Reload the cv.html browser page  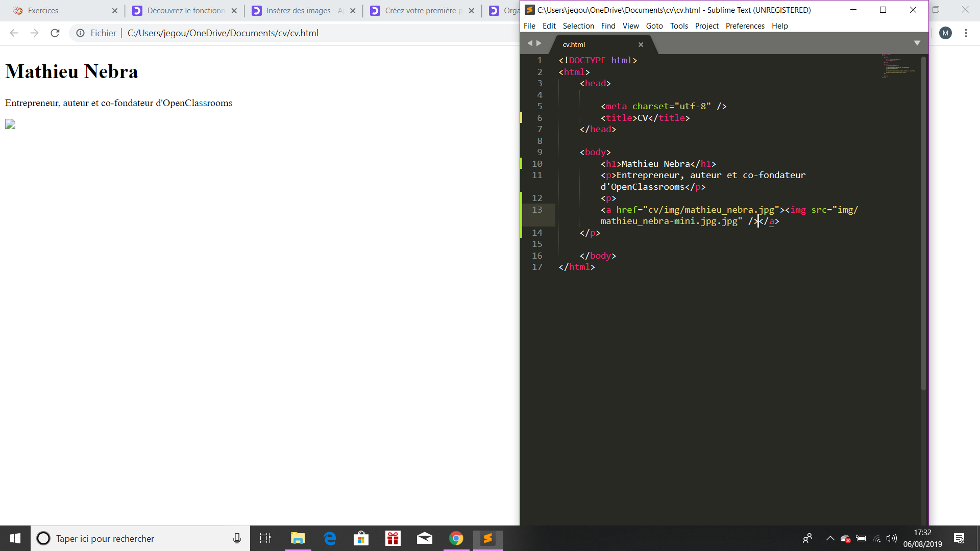[55, 33]
